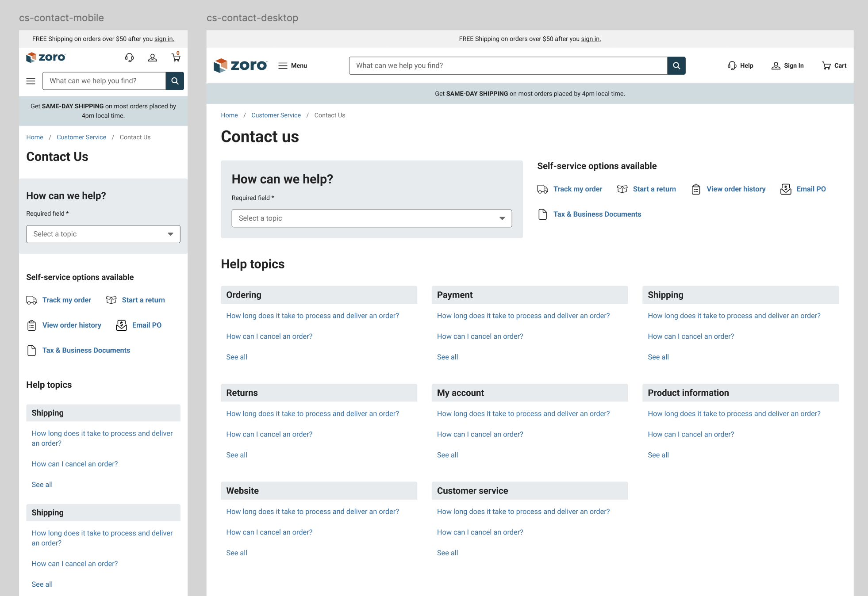Click View order history on mobile
Viewport: 868px width, 596px height.
(x=72, y=325)
